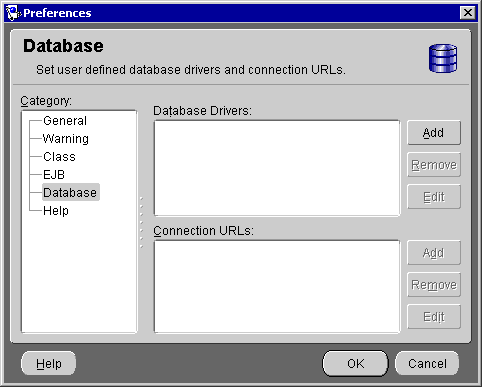Click Remove beside the Database Drivers list
Viewport: 482px width, 387px height.
pos(434,165)
